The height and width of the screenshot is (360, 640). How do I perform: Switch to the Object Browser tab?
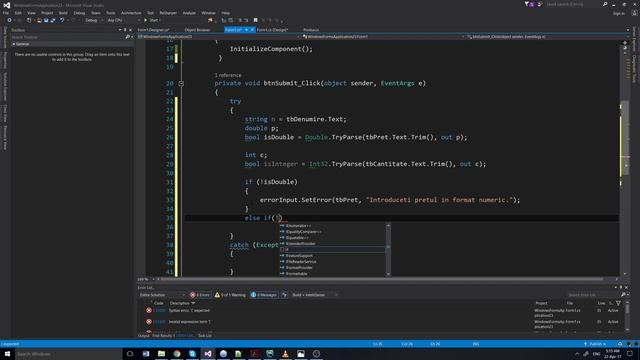197,30
